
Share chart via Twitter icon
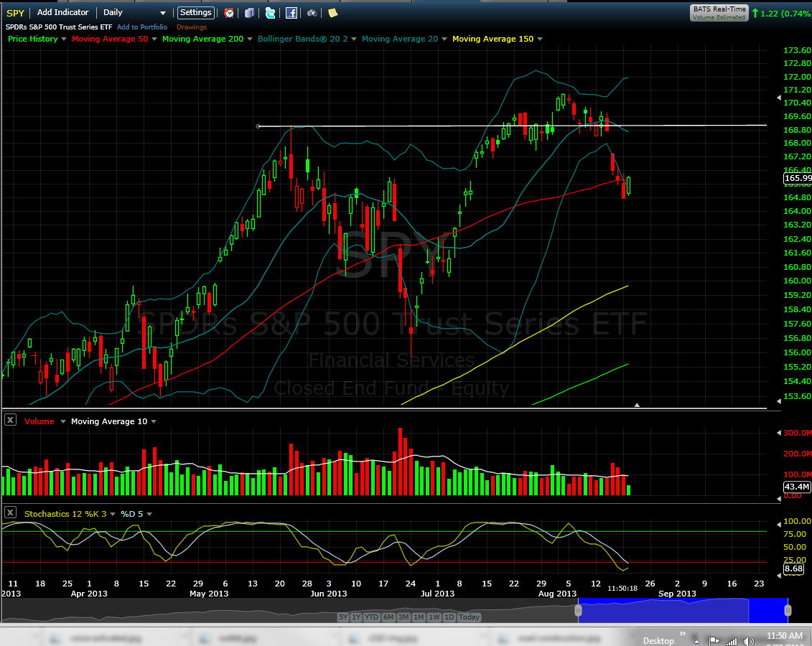tap(271, 13)
